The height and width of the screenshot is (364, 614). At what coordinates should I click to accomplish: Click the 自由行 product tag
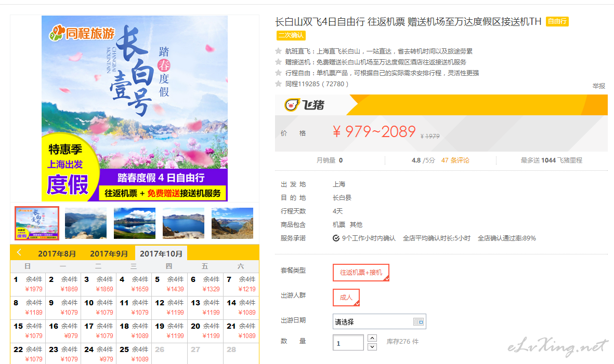click(x=557, y=21)
